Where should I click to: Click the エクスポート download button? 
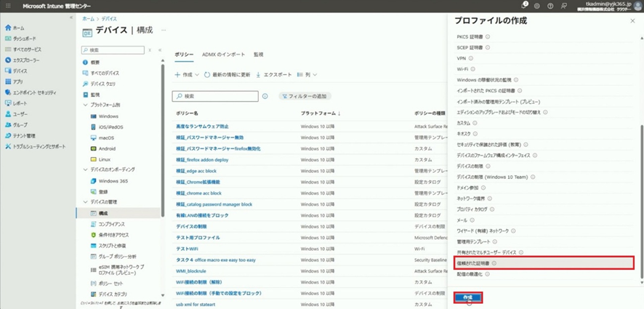click(x=273, y=75)
